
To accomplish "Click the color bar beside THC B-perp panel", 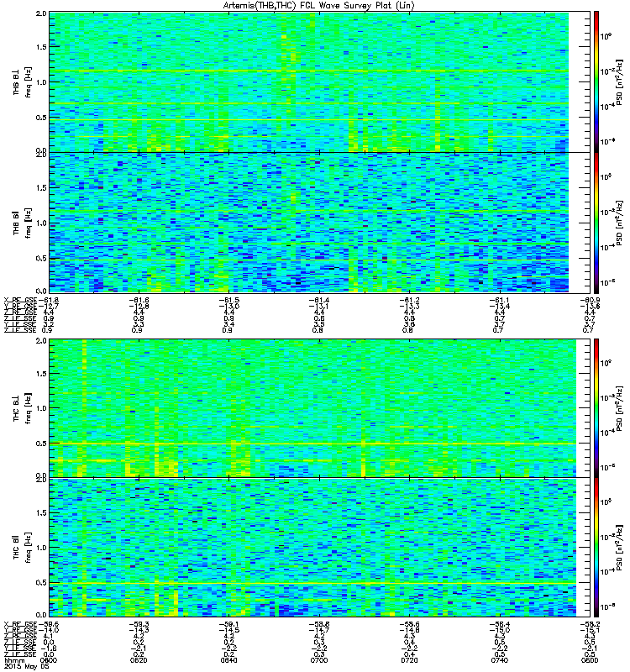I will point(596,407).
